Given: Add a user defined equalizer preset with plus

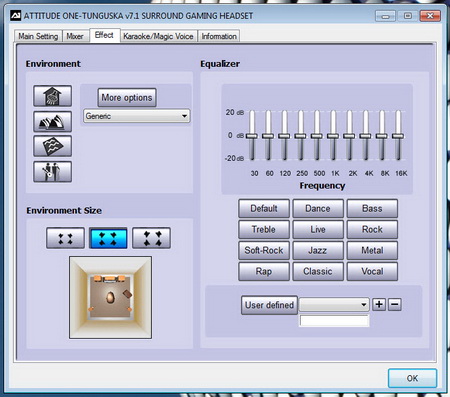Looking at the screenshot, I should (379, 304).
